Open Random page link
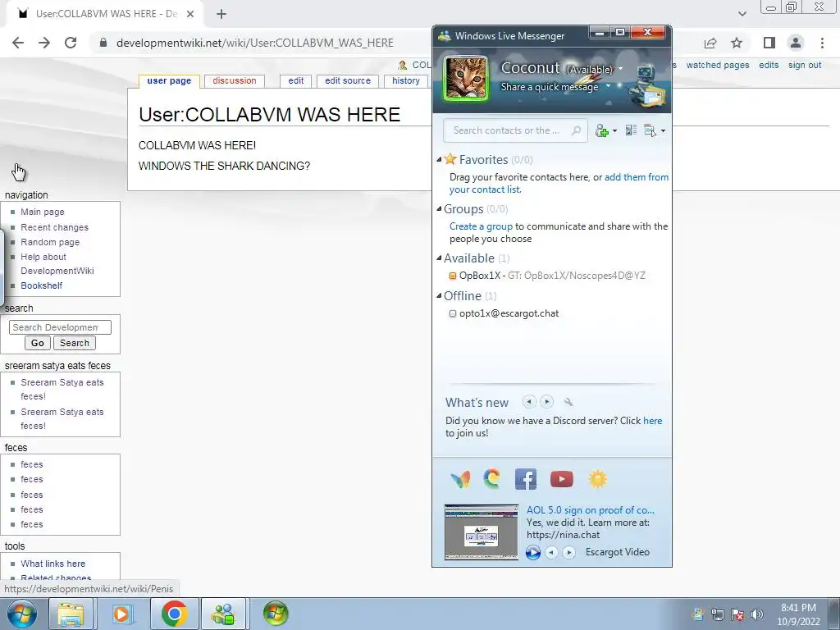Image resolution: width=840 pixels, height=630 pixels. (x=50, y=242)
